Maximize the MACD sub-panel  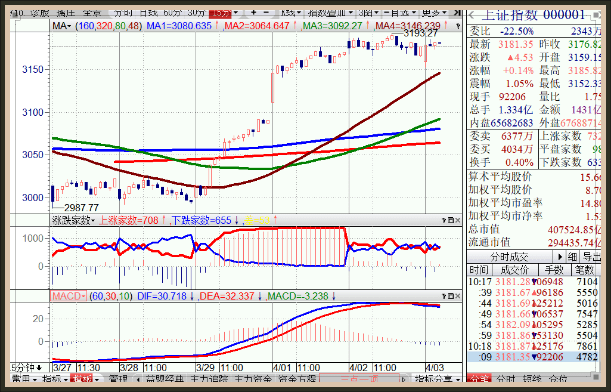click(x=450, y=296)
